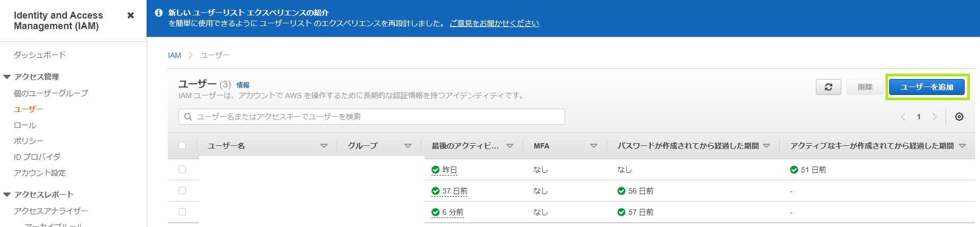Click the search magnifier icon
This screenshot has width=980, height=227.
(188, 117)
